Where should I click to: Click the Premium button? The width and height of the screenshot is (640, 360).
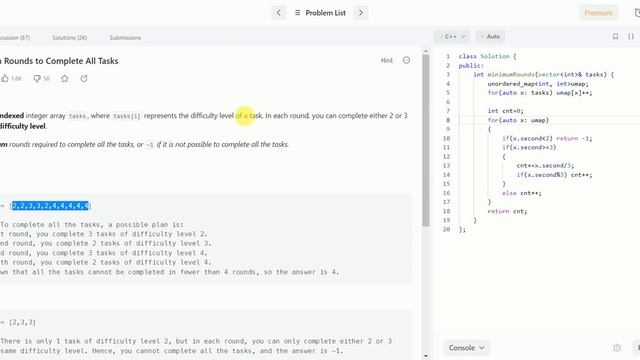(x=598, y=13)
